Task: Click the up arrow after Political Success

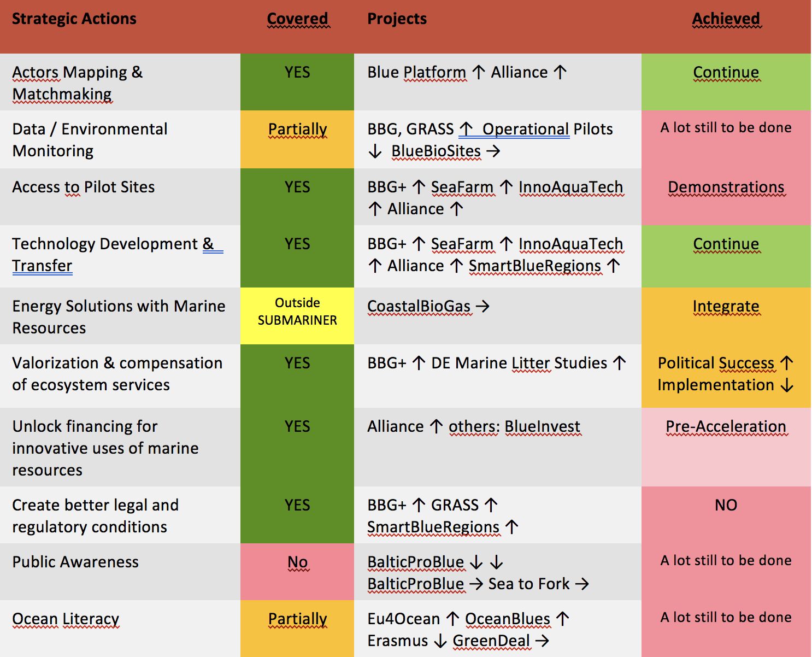Action: click(787, 363)
